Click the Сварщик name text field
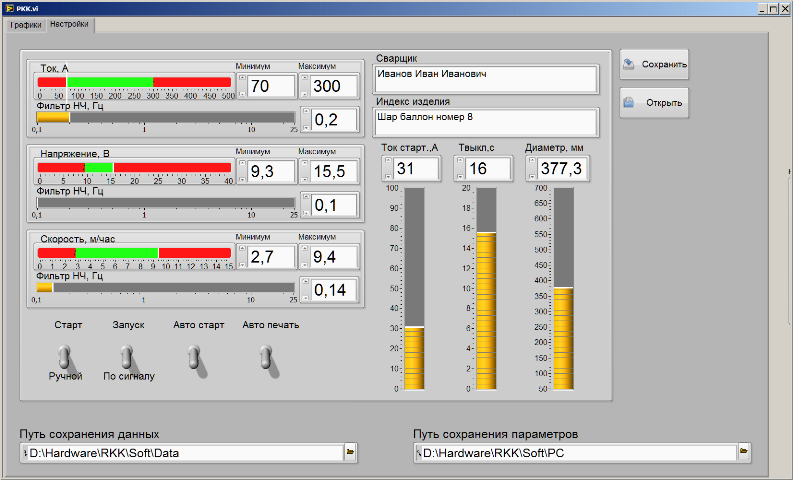The height and width of the screenshot is (480, 793). (x=486, y=79)
